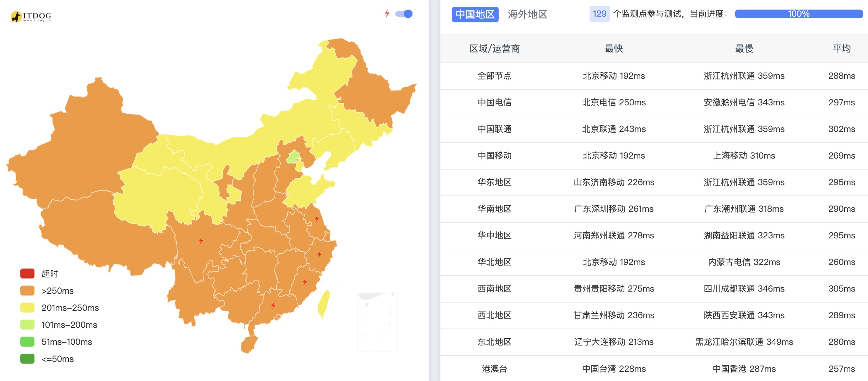Viewport: 868px width, 381px height.
Task: Toggle the red 超时 legend swatch
Action: (x=27, y=274)
